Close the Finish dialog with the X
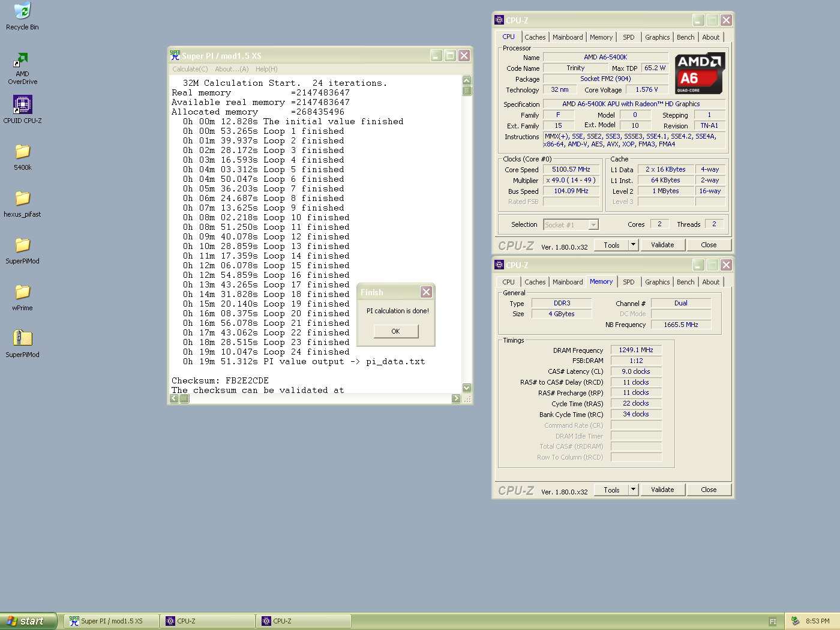 (x=426, y=292)
